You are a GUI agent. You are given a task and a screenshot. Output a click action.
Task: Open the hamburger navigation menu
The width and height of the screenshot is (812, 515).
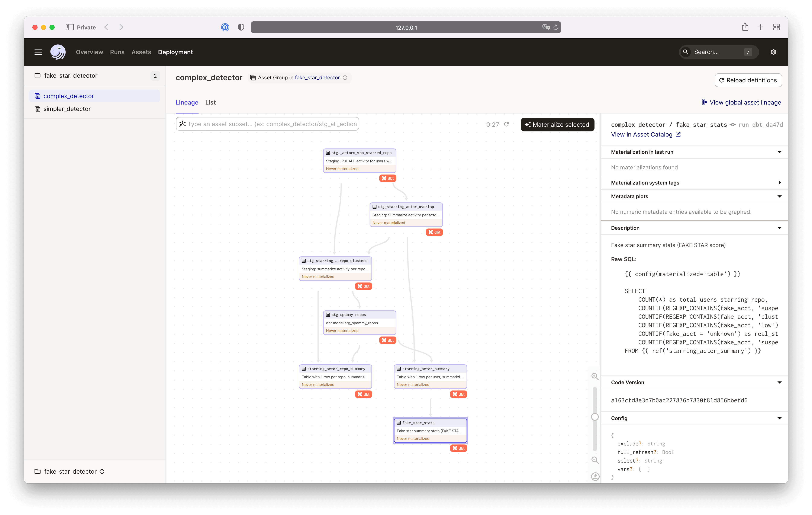38,52
